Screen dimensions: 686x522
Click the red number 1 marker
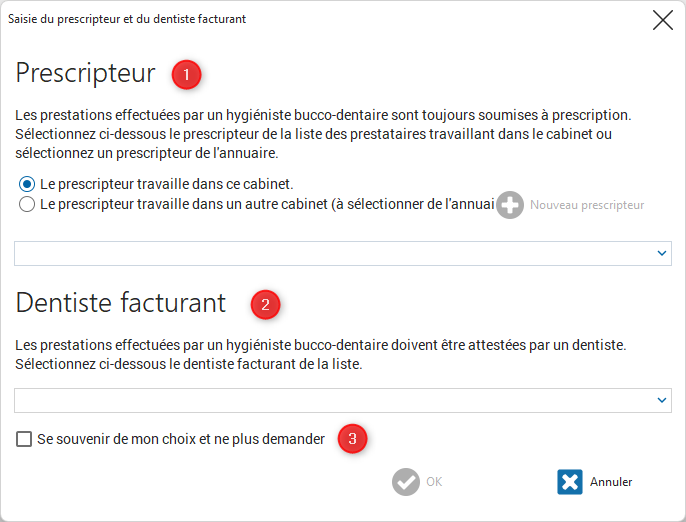tap(186, 75)
